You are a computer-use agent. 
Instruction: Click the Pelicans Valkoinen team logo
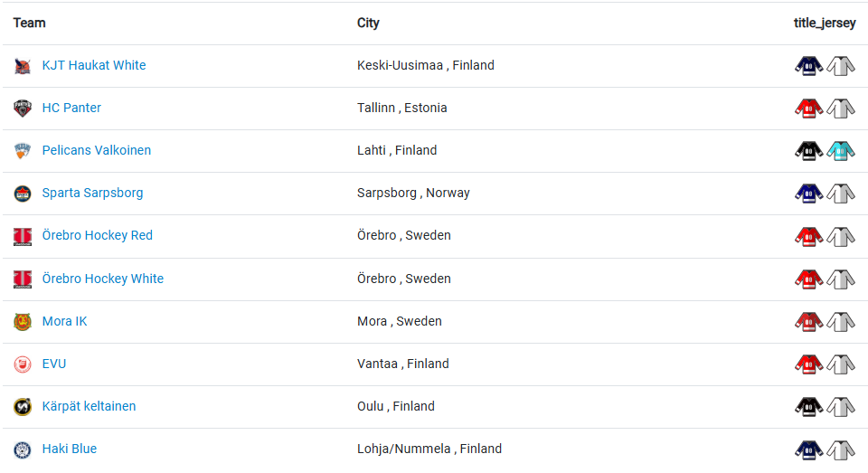23,151
